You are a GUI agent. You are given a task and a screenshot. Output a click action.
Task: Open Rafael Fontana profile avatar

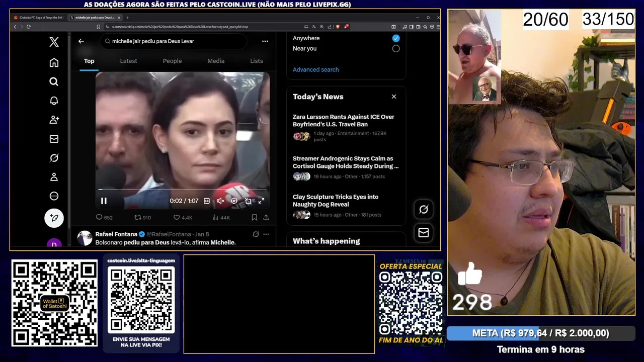[x=85, y=238]
